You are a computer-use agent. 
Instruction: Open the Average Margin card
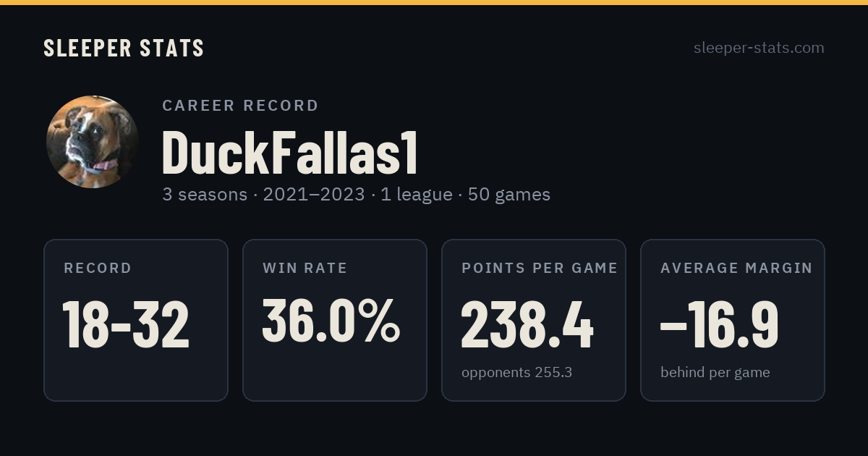click(733, 320)
